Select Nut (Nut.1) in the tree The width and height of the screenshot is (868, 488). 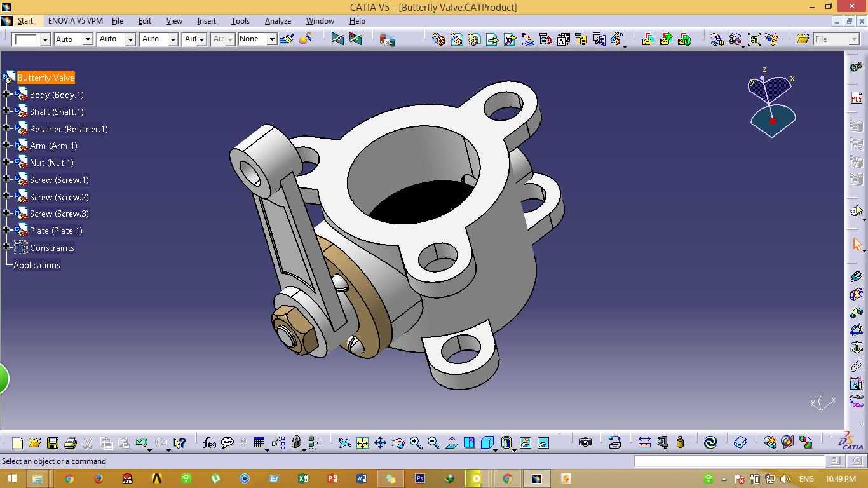pyautogui.click(x=51, y=163)
